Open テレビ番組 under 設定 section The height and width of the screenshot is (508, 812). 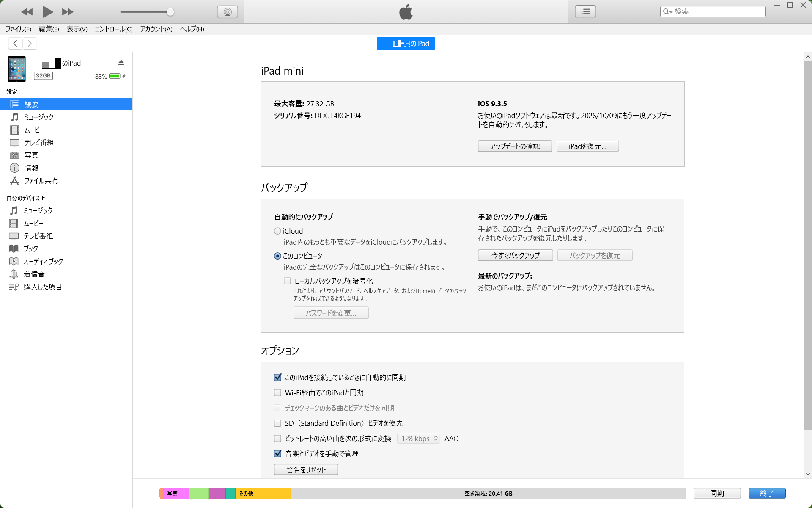click(66, 142)
